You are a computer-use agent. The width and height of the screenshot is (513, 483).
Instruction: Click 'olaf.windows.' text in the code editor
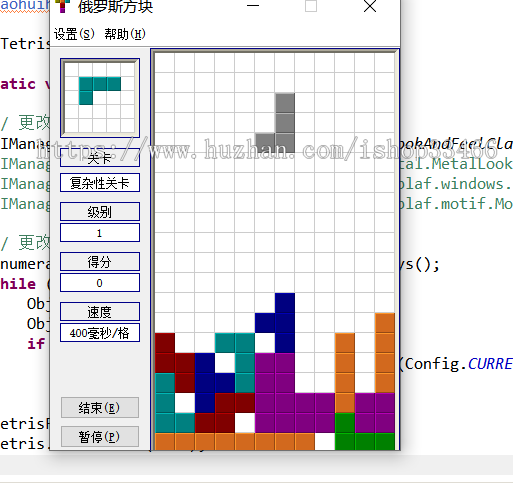point(456,184)
